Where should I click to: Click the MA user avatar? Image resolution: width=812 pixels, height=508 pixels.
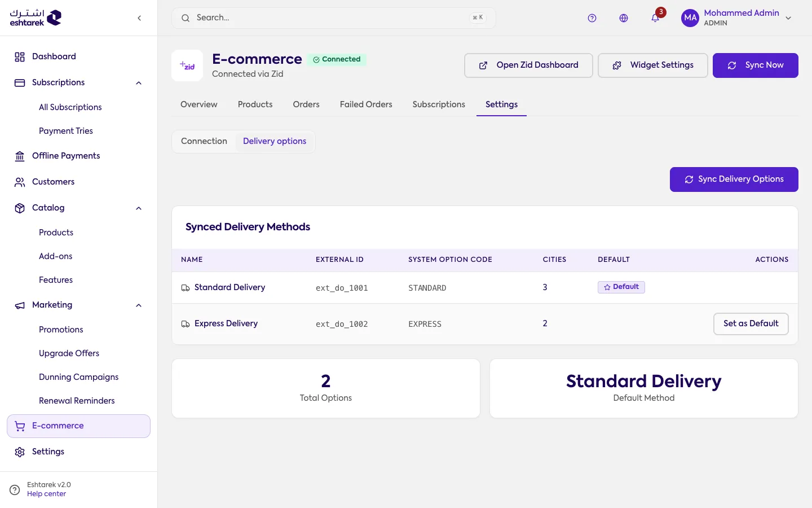point(690,18)
